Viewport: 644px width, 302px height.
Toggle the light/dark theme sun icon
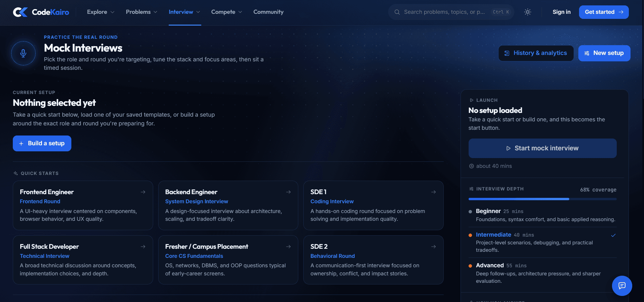pos(528,12)
